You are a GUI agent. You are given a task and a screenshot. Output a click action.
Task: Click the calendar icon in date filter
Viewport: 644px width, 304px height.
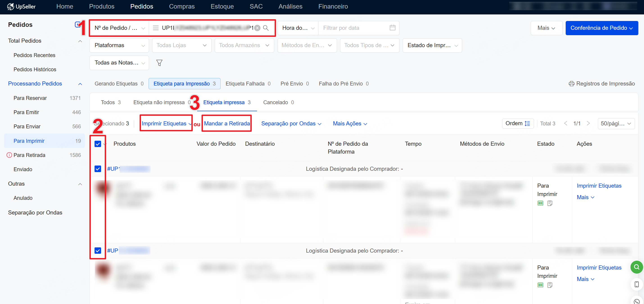coord(392,28)
